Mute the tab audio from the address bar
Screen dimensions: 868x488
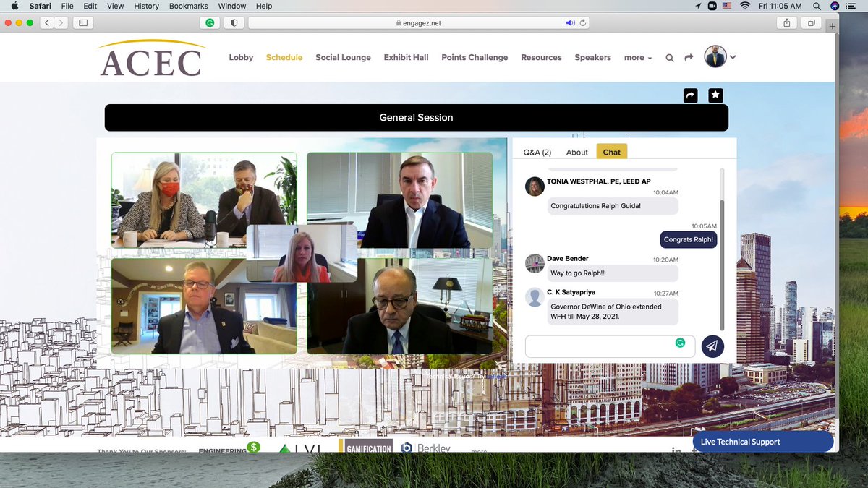pos(570,22)
